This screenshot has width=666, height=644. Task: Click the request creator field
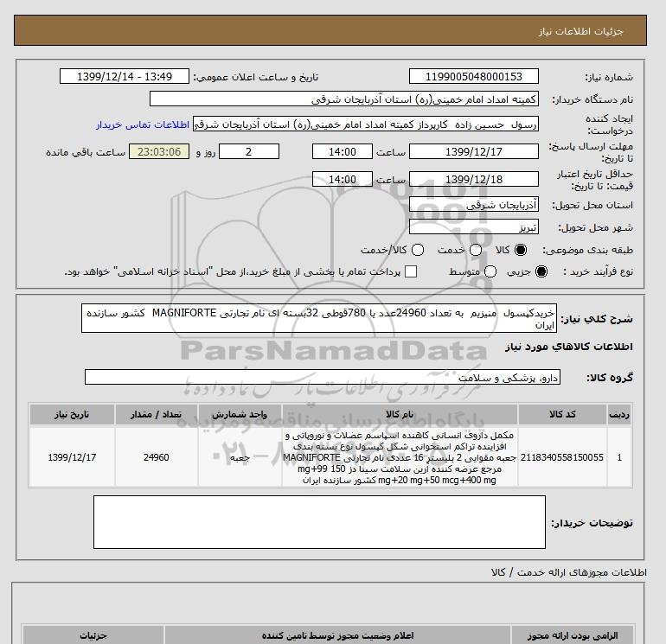[366, 124]
